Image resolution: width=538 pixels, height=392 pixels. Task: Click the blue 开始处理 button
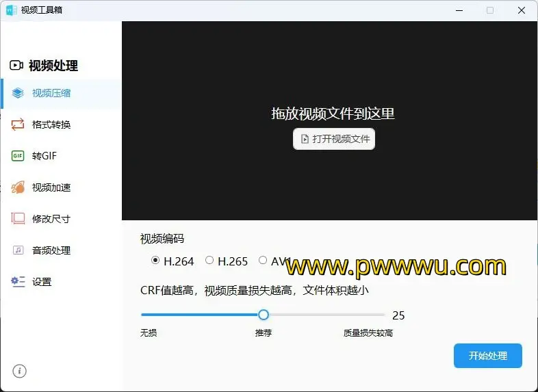[x=487, y=356]
